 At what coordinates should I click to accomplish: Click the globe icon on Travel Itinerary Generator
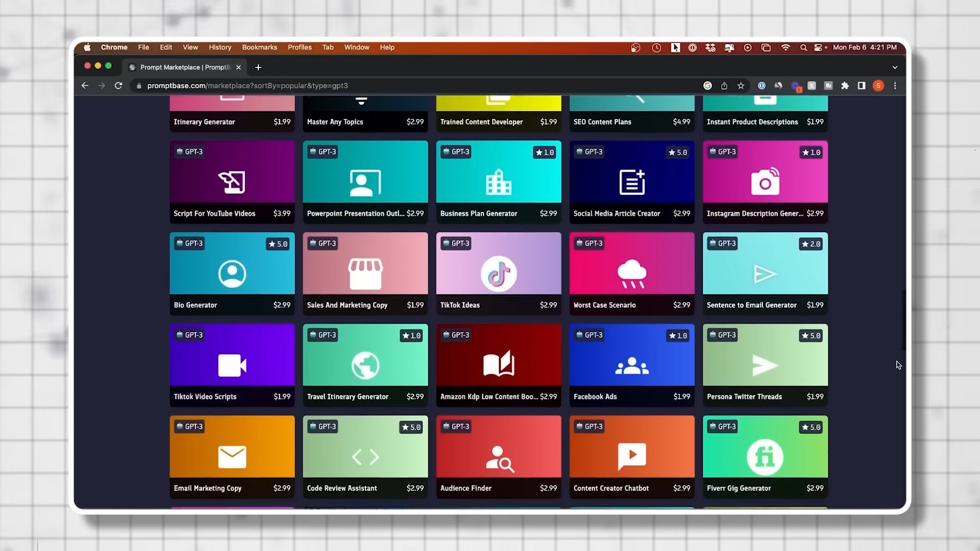click(x=365, y=365)
